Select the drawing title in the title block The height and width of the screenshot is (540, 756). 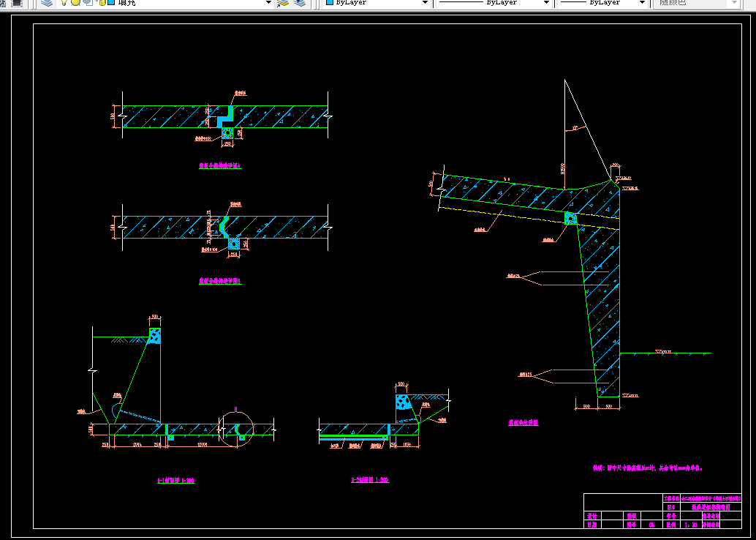710,507
